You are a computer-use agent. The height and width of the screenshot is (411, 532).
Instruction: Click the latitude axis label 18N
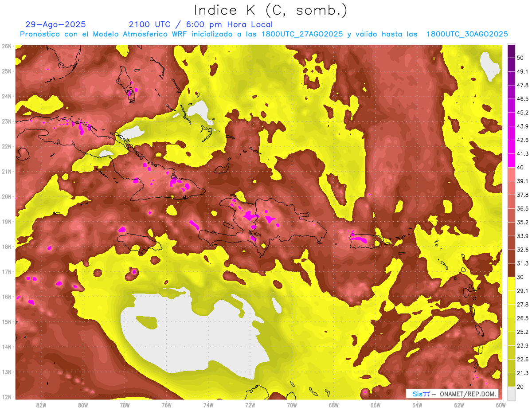point(6,247)
